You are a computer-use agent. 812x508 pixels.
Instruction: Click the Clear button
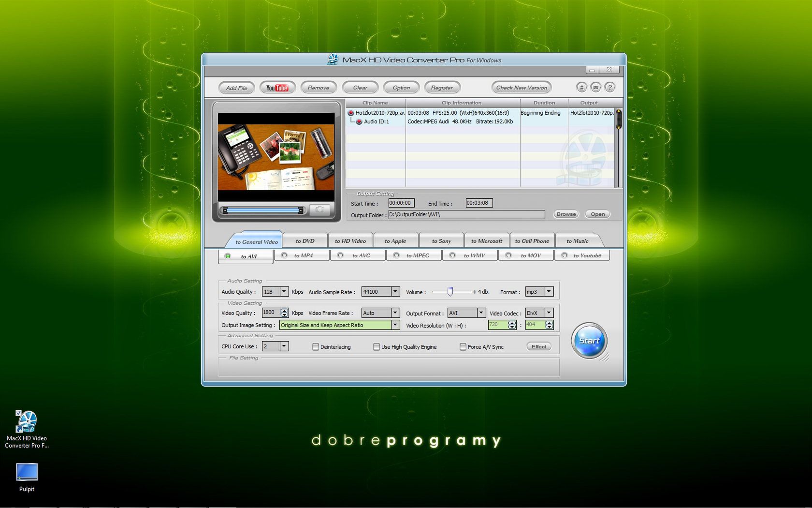tap(360, 88)
